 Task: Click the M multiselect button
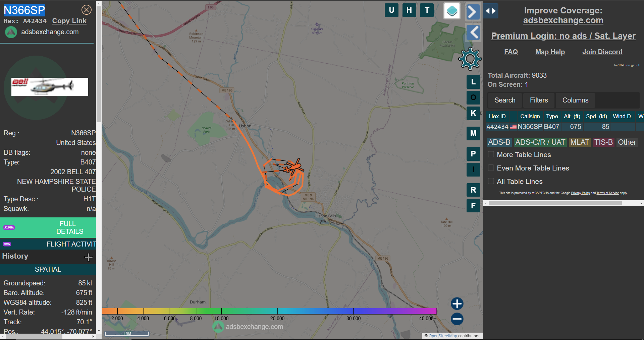[473, 133]
